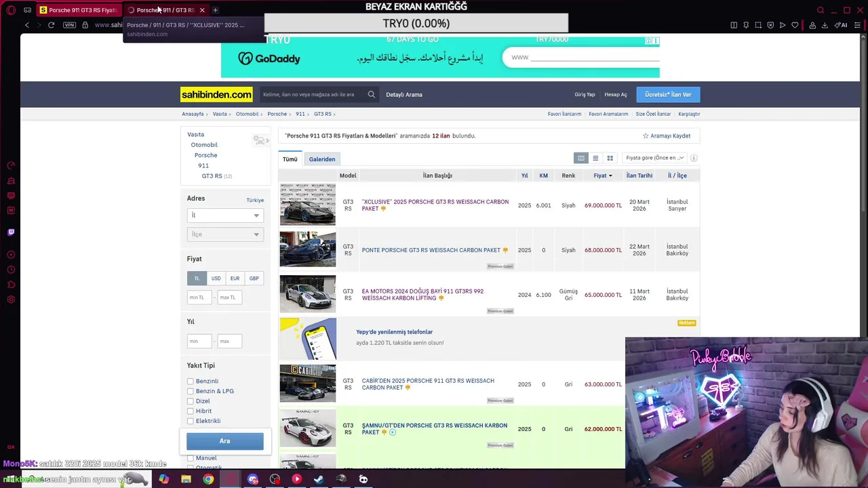
Task: Open the Opera AI assistant
Action: point(841,25)
